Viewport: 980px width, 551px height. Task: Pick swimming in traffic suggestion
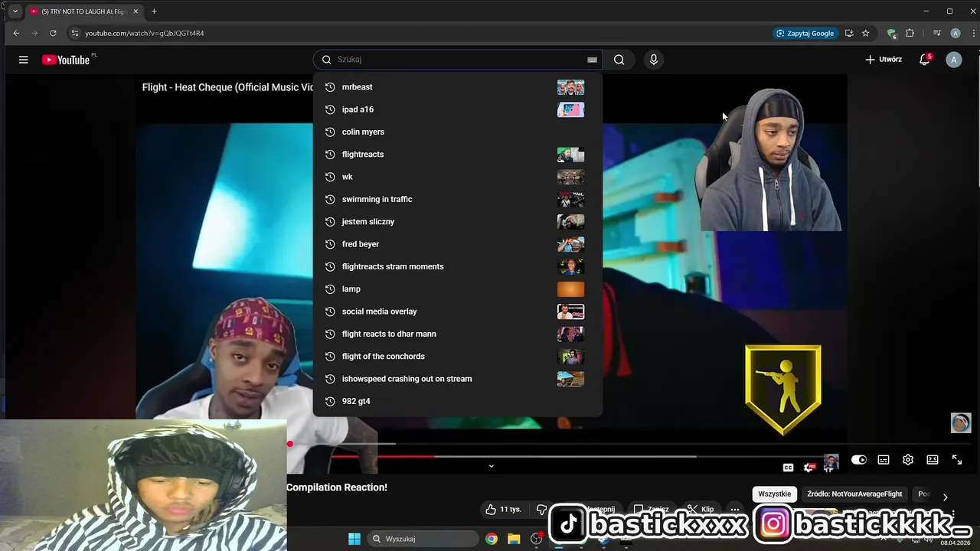(x=457, y=199)
